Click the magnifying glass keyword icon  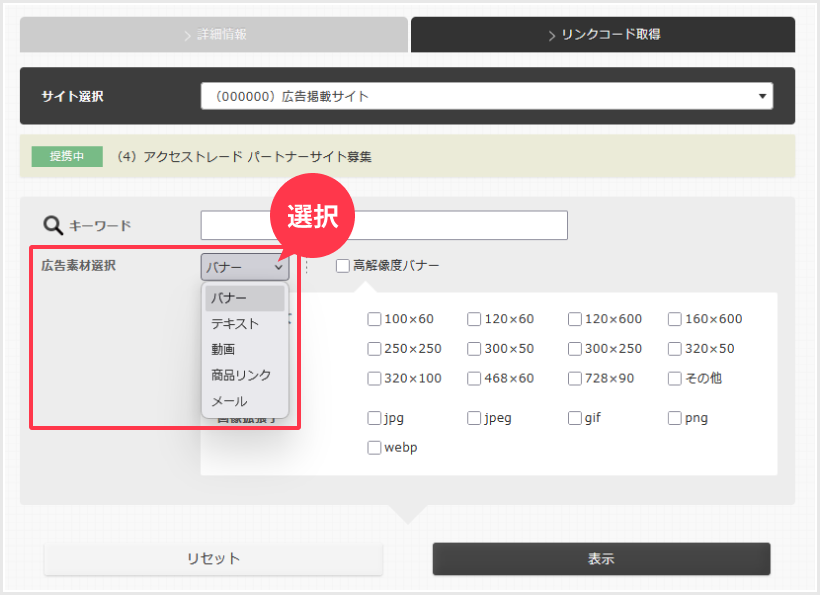(53, 225)
